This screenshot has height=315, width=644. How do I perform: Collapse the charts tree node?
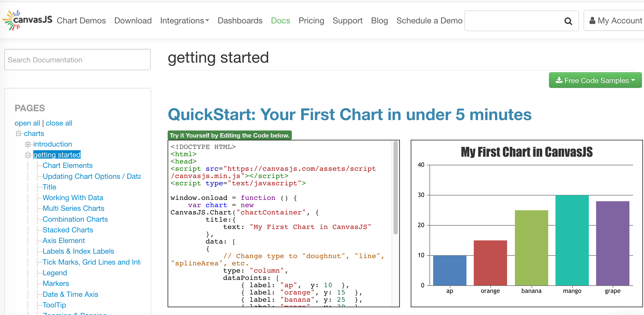click(x=18, y=134)
